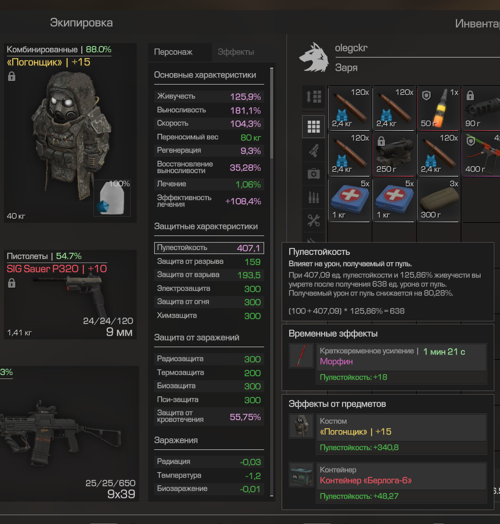Select the Живучесть stat row
500x524 pixels.
[209, 97]
